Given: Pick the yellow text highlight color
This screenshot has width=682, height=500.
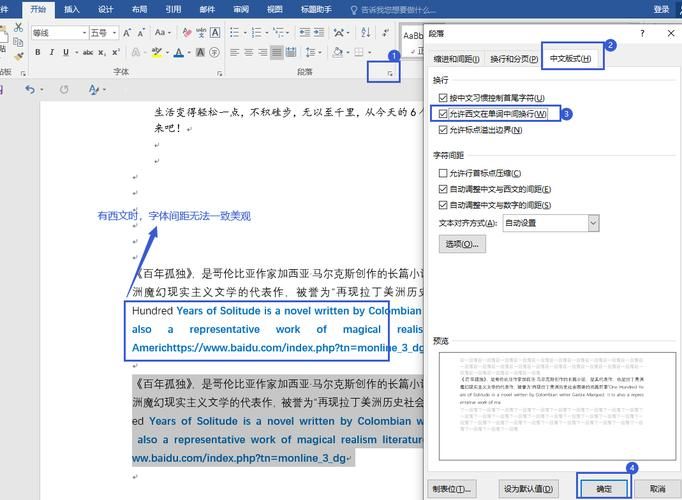Looking at the screenshot, I should click(157, 52).
